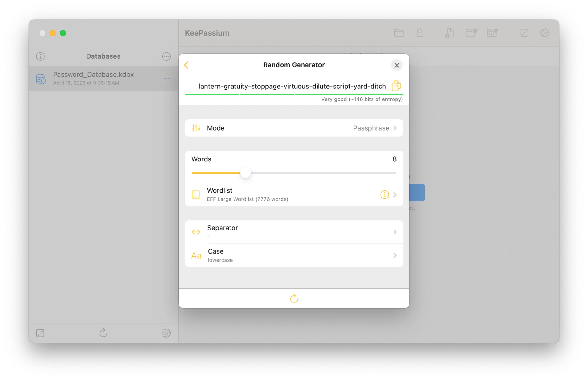588x381 pixels.
Task: Go back in the Random Generator dialog
Action: click(x=187, y=65)
